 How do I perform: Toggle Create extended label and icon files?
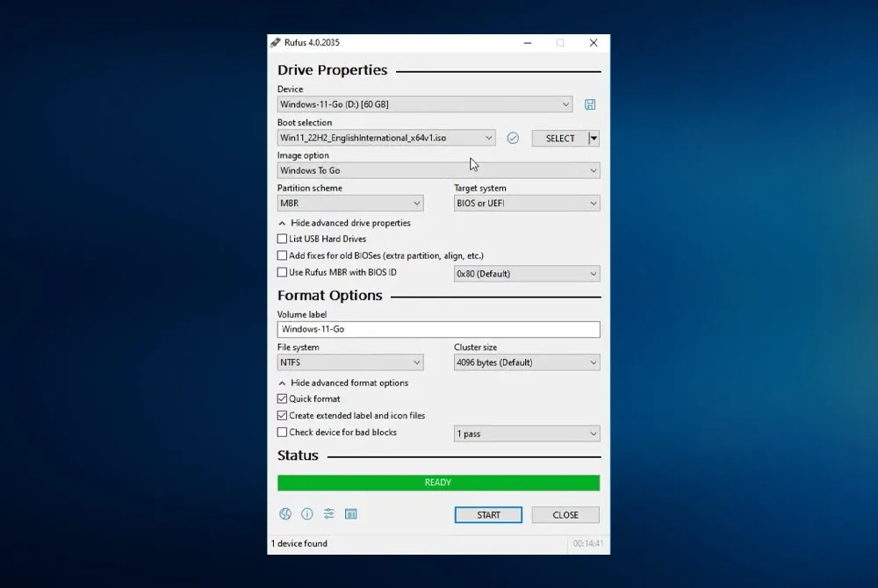282,416
